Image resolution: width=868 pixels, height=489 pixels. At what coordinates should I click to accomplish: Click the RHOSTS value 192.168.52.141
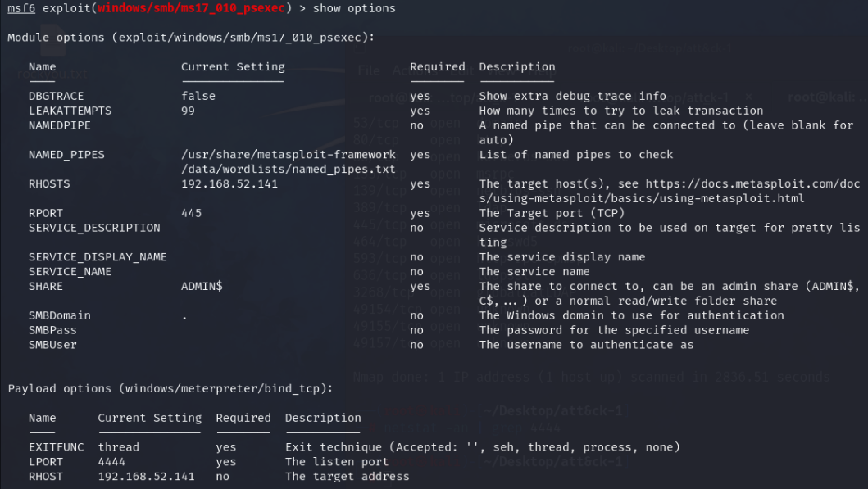point(229,184)
